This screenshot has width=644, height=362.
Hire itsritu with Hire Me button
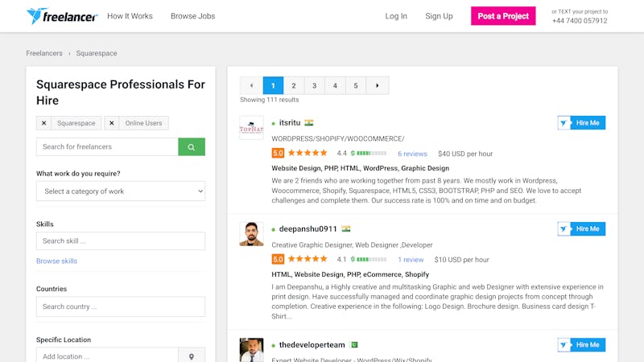click(581, 123)
